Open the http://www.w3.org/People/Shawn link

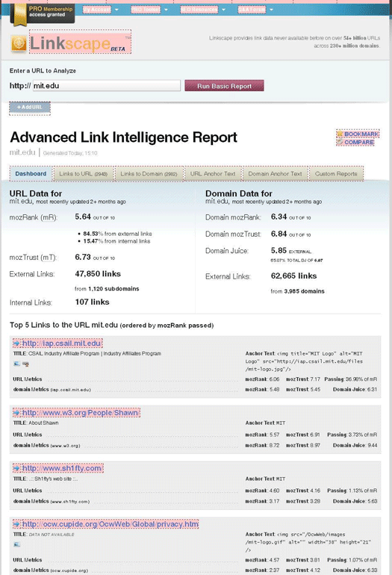coord(80,413)
